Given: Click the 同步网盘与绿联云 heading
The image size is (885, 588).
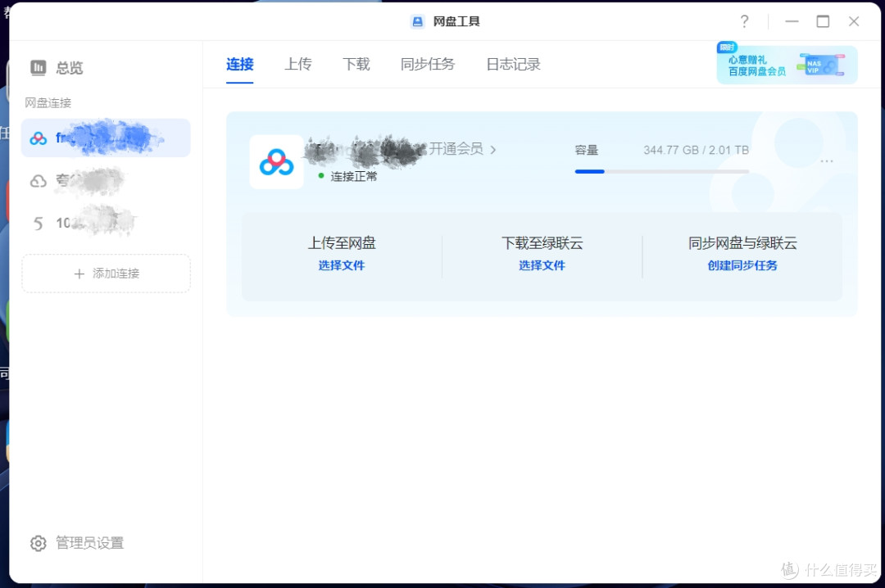Looking at the screenshot, I should pyautogui.click(x=742, y=243).
